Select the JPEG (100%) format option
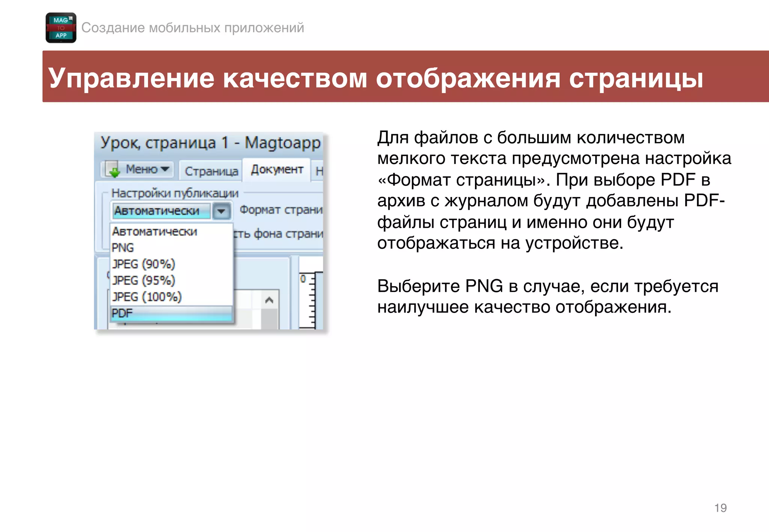The height and width of the screenshot is (532, 769). click(x=147, y=297)
